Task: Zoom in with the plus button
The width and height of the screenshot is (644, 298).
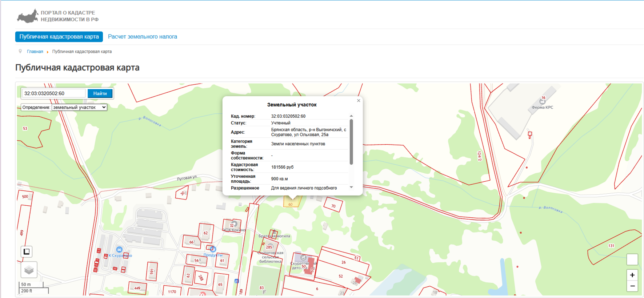Action: pyautogui.click(x=632, y=275)
